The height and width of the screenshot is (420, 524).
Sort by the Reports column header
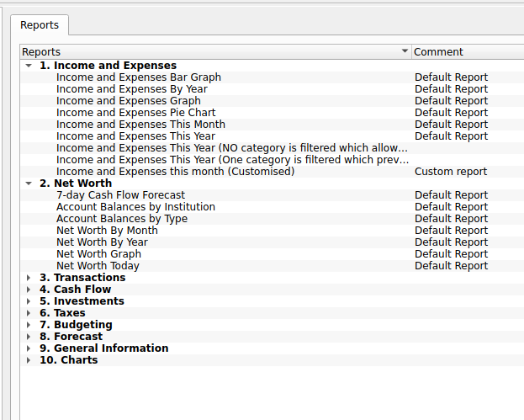tap(210, 52)
